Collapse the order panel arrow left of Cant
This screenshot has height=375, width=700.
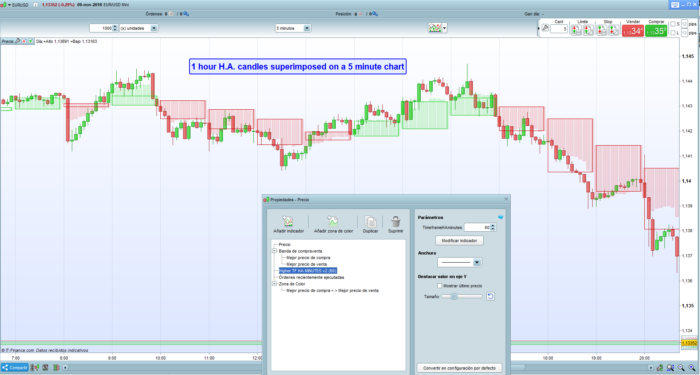tap(538, 28)
